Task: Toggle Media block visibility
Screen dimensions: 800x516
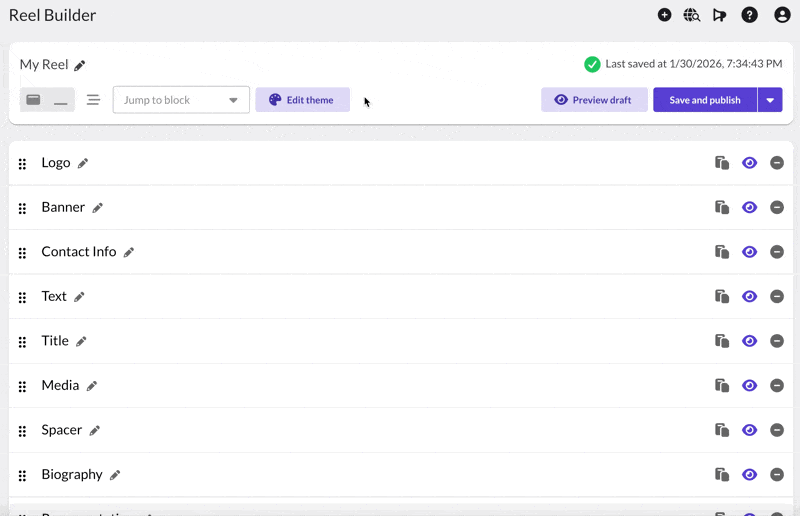Action: [749, 385]
